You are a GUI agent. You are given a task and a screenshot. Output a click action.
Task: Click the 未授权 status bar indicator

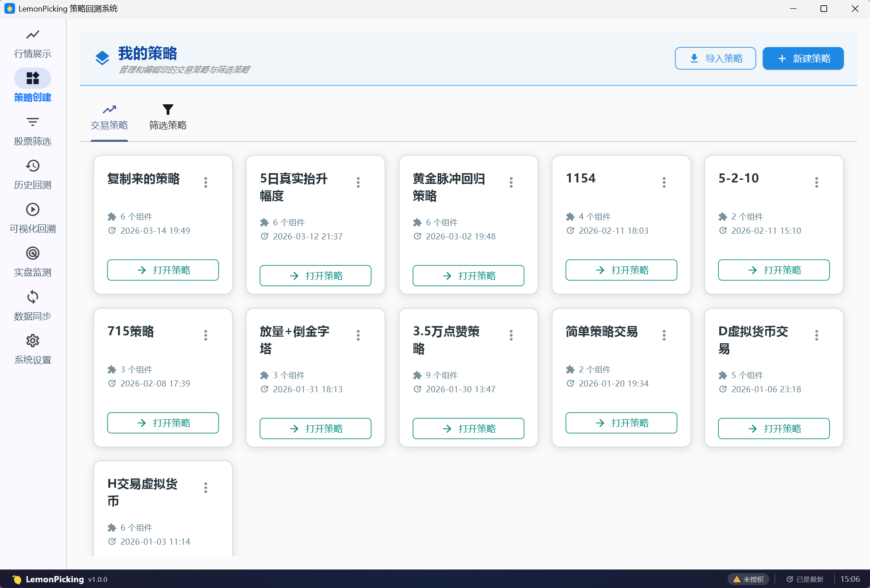point(748,579)
